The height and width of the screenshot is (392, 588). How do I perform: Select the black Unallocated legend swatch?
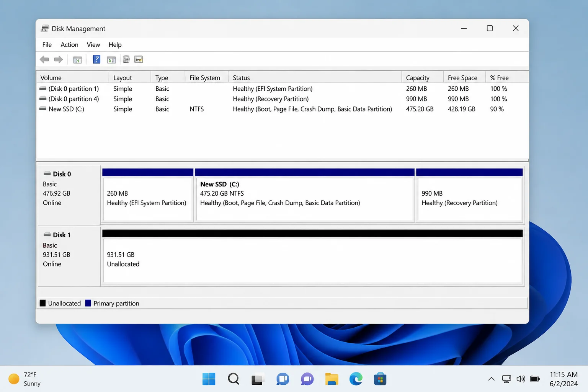pyautogui.click(x=42, y=303)
